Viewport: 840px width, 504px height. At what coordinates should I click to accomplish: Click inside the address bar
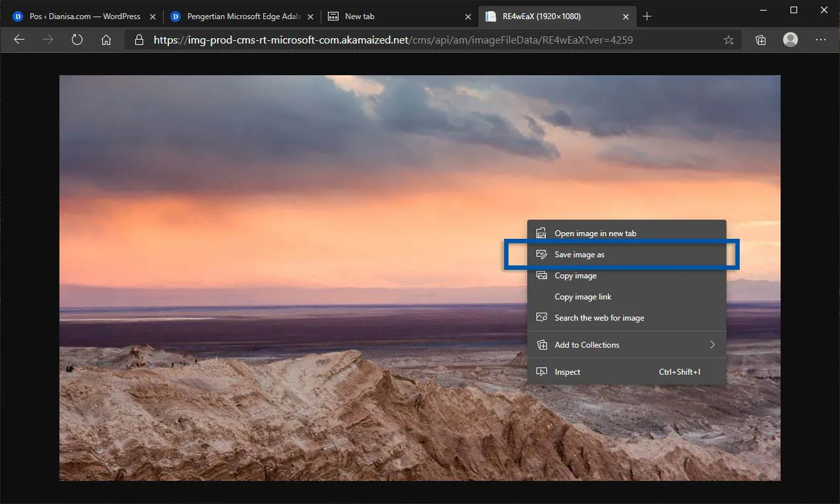(x=396, y=40)
